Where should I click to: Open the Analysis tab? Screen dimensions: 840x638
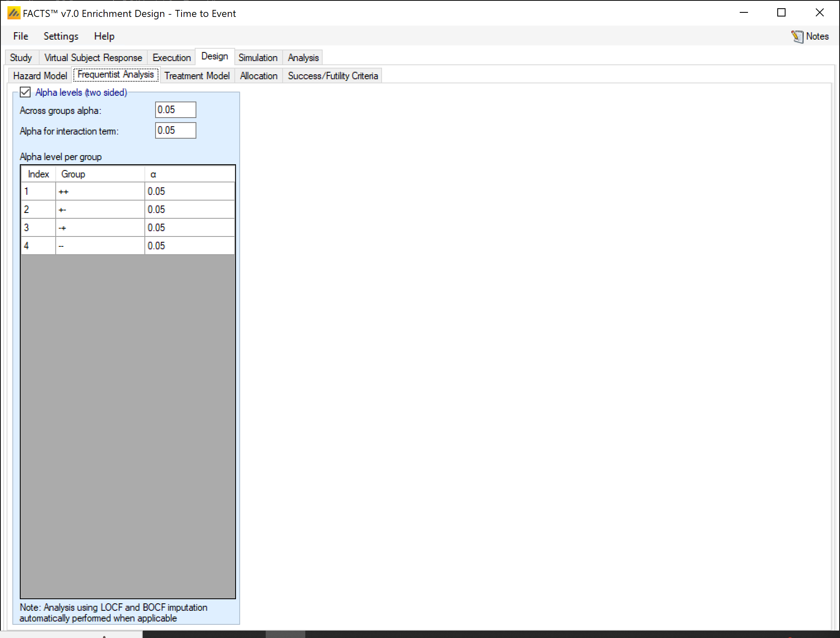pyautogui.click(x=303, y=58)
